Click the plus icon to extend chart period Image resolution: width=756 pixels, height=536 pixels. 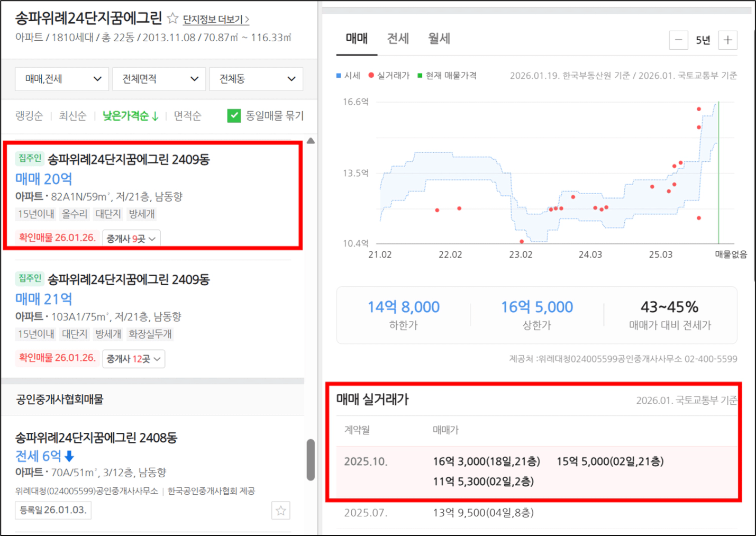pyautogui.click(x=728, y=40)
